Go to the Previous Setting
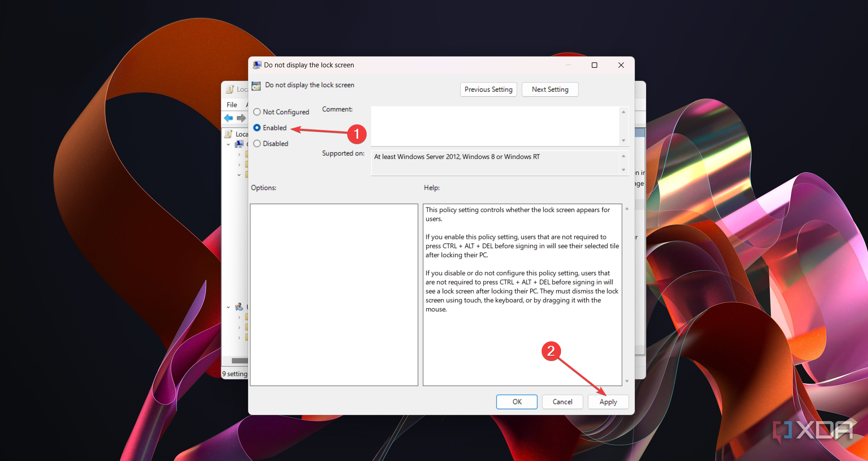Image resolution: width=868 pixels, height=461 pixels. coord(488,89)
